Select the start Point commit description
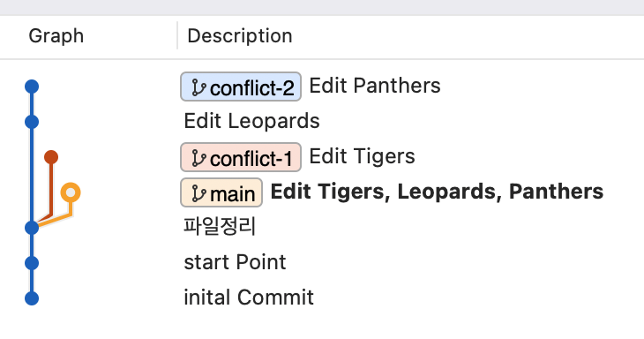Screen dimensions: 644x339 pyautogui.click(x=235, y=262)
